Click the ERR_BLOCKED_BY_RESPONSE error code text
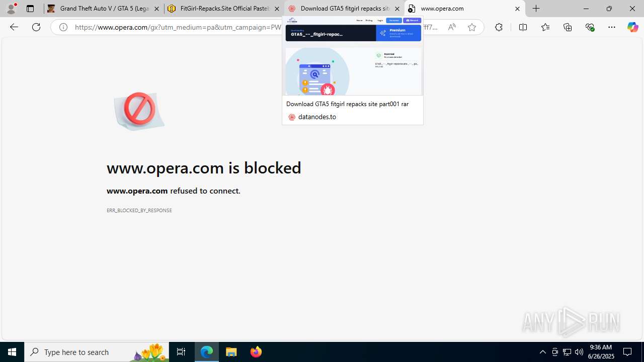The image size is (644, 362). point(139,210)
